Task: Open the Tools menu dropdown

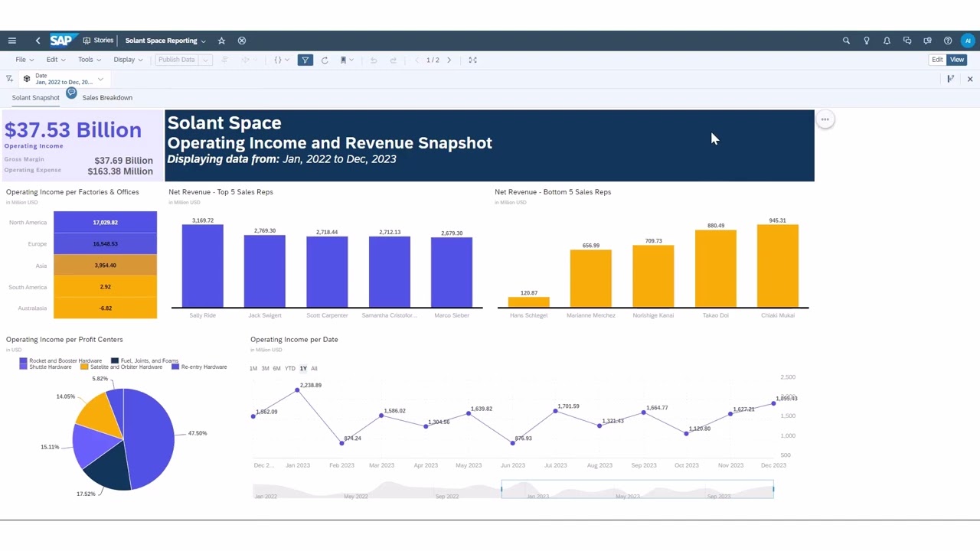Action: [90, 60]
